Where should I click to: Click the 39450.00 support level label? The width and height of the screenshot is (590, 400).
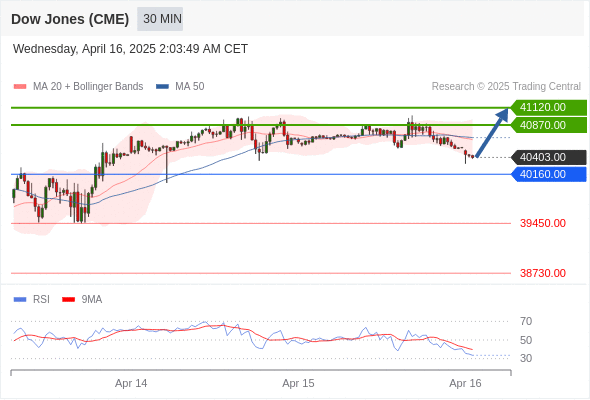(543, 223)
